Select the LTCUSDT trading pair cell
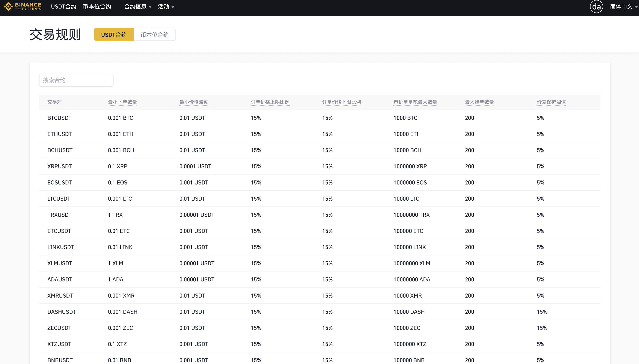The height and width of the screenshot is (364, 639). pyautogui.click(x=59, y=199)
